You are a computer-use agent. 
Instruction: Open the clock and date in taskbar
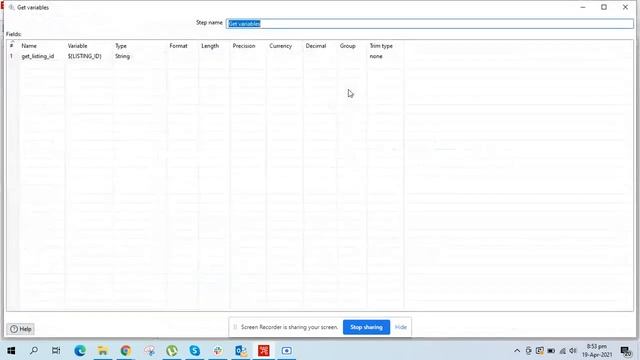coord(597,351)
